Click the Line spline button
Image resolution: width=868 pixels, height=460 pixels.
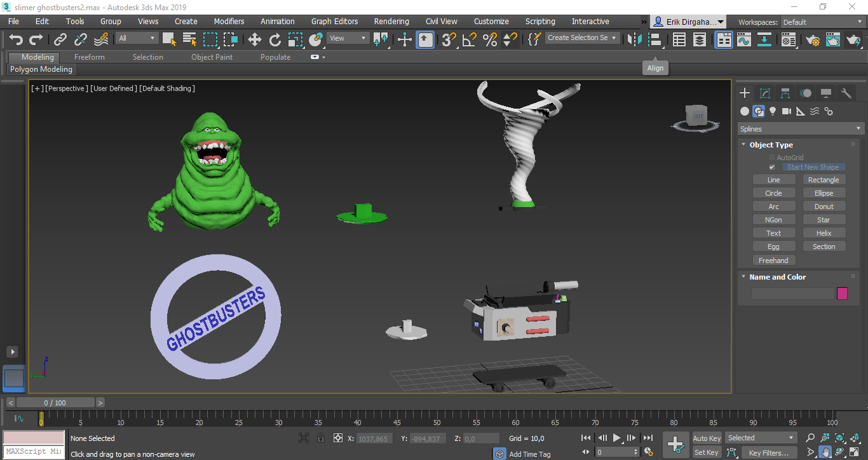pyautogui.click(x=773, y=180)
